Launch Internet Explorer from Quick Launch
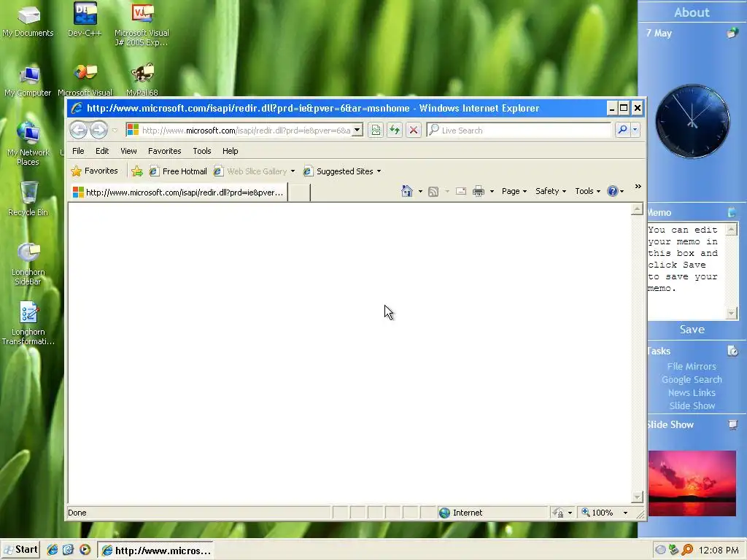 (x=53, y=550)
